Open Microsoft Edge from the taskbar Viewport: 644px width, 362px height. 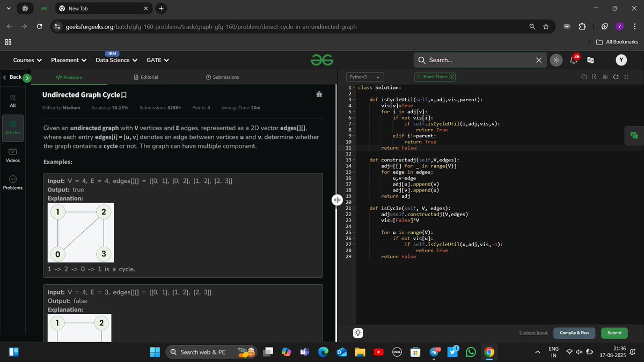click(323, 352)
